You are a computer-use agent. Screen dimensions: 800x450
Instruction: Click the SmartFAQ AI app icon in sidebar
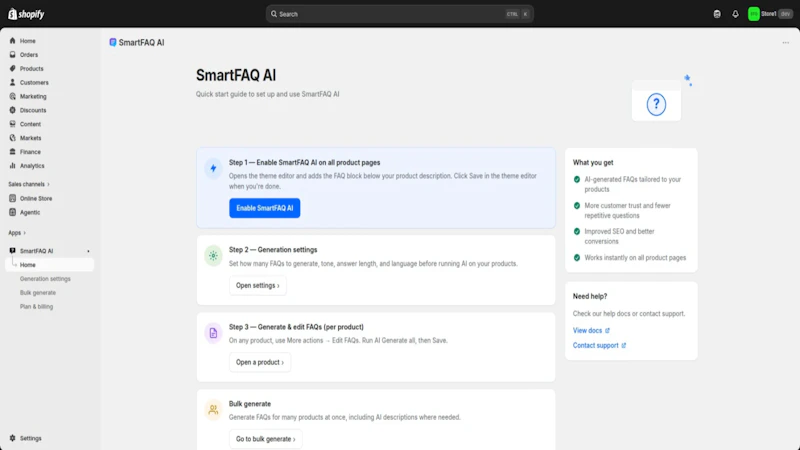pyautogui.click(x=12, y=251)
